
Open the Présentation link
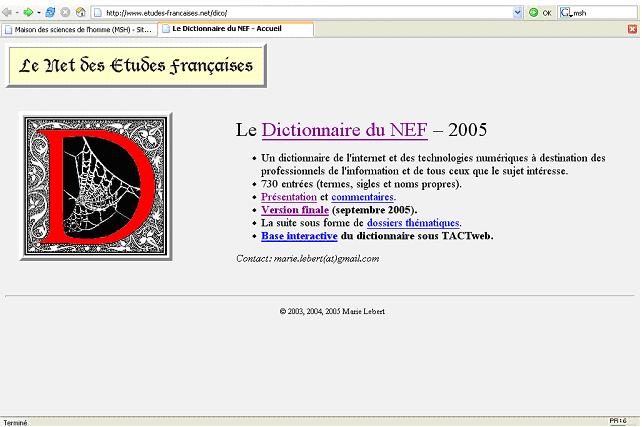[x=288, y=198]
